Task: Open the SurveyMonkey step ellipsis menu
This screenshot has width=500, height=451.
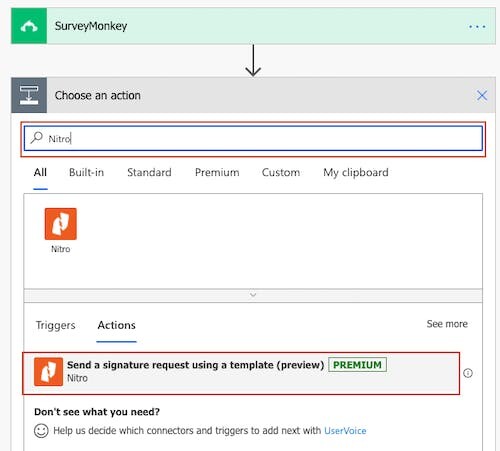Action: [477, 26]
